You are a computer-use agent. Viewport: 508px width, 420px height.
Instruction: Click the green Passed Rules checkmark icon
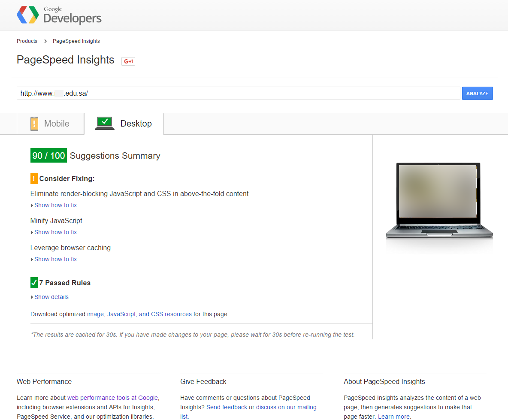coord(34,283)
